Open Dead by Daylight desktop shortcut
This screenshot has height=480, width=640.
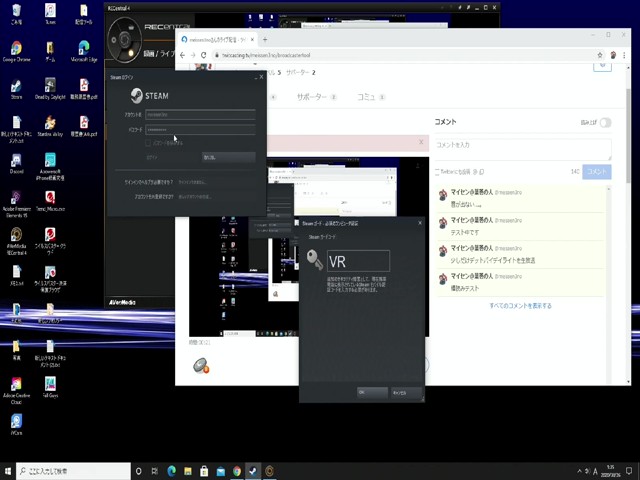pos(50,89)
